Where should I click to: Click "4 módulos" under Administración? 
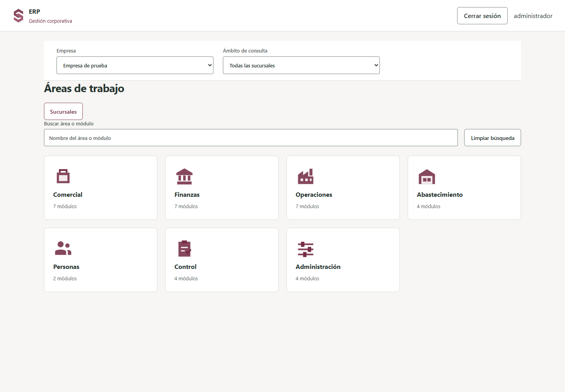[308, 279]
